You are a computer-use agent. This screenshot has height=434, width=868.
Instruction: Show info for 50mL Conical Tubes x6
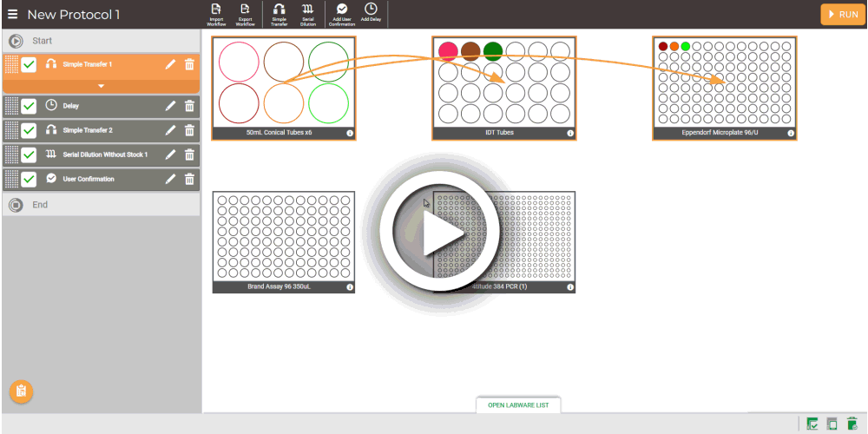click(350, 134)
